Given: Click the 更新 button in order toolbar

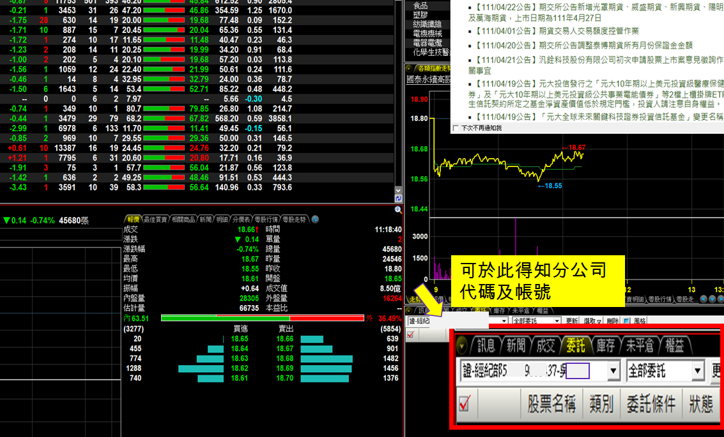Looking at the screenshot, I should tap(572, 322).
